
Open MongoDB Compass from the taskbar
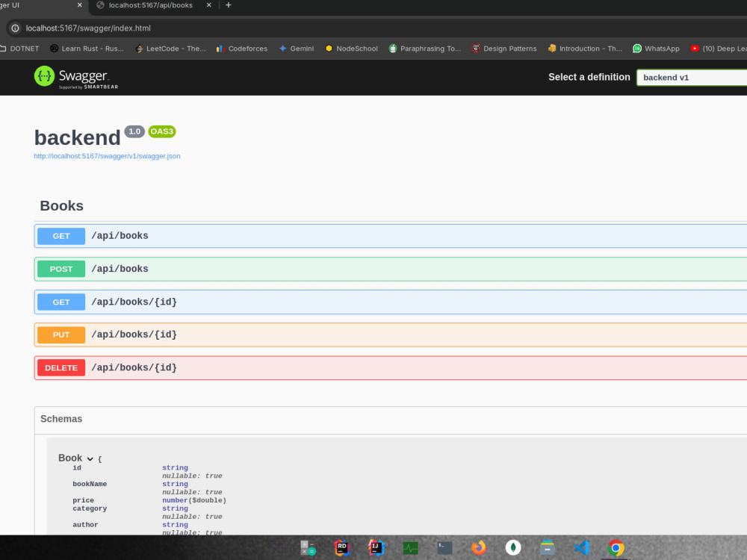tap(513, 547)
